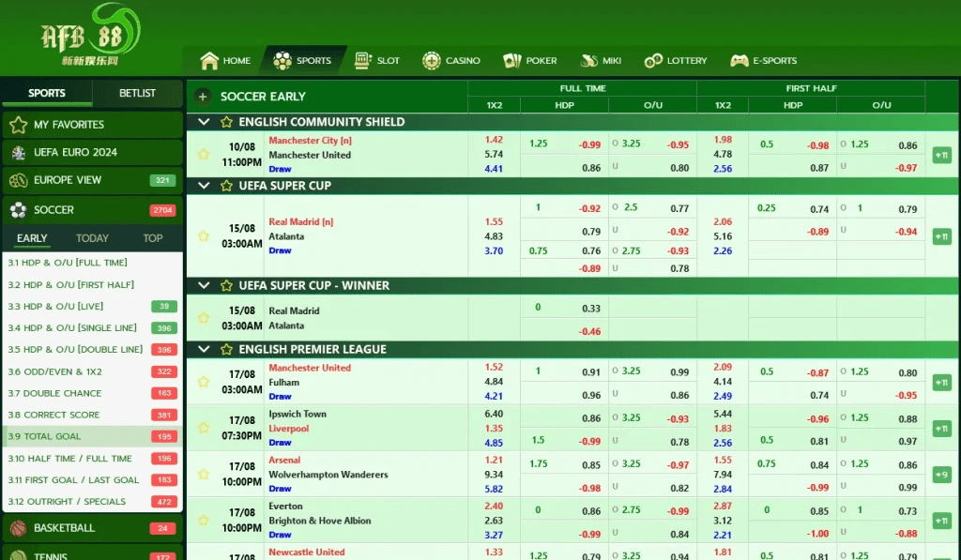The width and height of the screenshot is (961, 560).
Task: Click the AFB88 logo
Action: [91, 36]
